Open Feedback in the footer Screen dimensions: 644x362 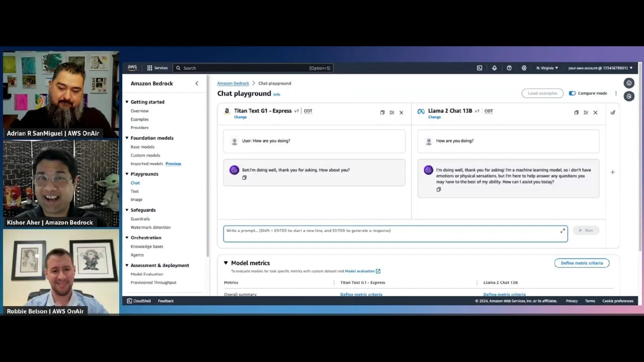point(166,301)
